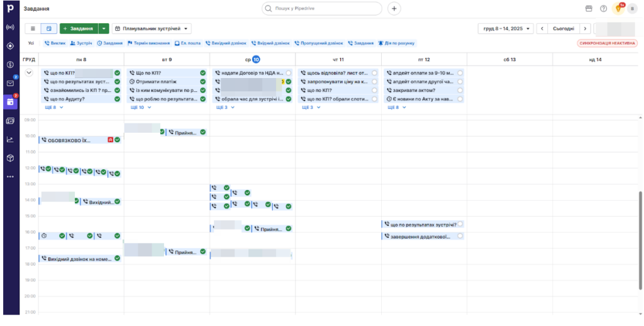Expand 'ЩЕ 8' under Friday 12
Image resolution: width=644 pixels, height=326 pixels.
397,107
